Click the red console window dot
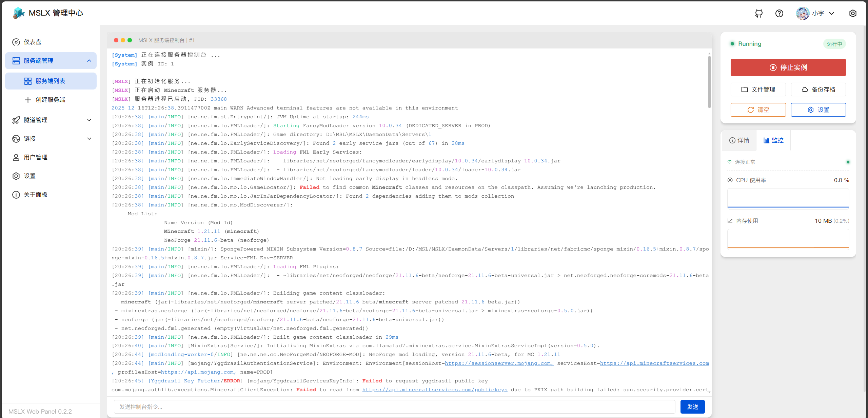 pos(116,40)
